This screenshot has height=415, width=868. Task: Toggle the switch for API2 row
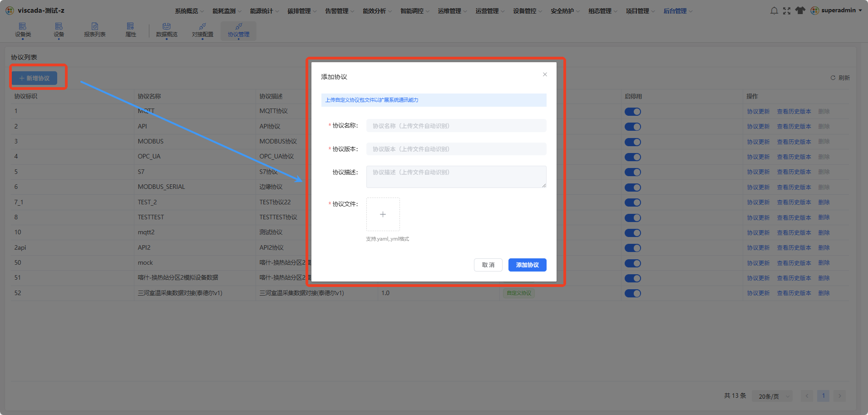632,248
